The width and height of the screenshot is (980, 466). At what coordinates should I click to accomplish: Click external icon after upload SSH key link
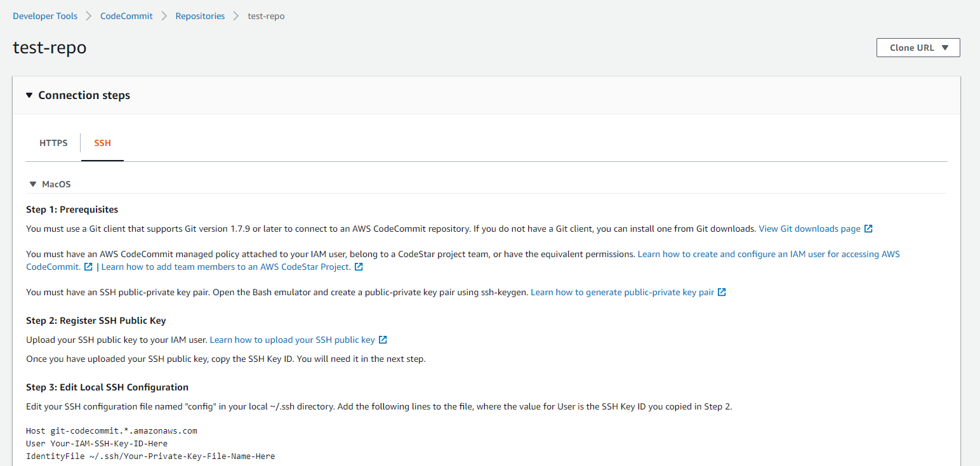383,340
